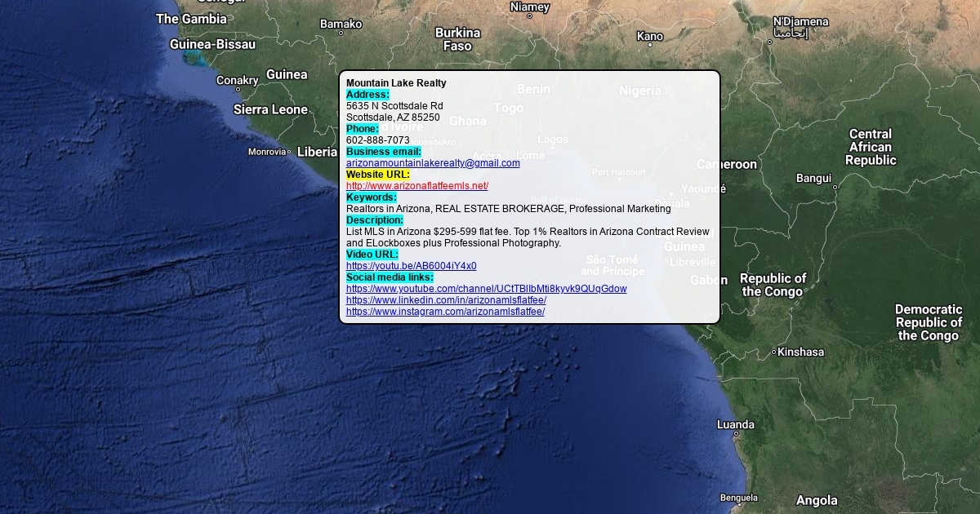
Task: Click the address line 5635 N Scottsdale Rd
Action: 394,106
